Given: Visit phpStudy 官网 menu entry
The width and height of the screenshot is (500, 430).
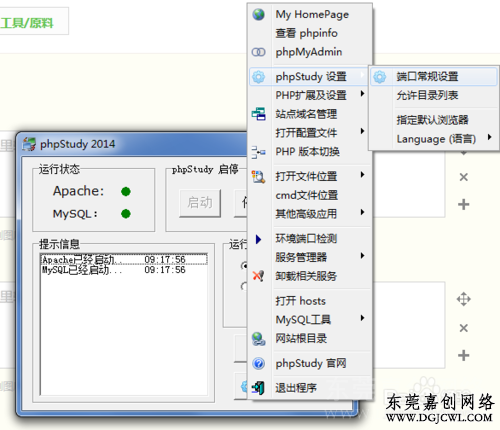Looking at the screenshot, I should pos(311,363).
